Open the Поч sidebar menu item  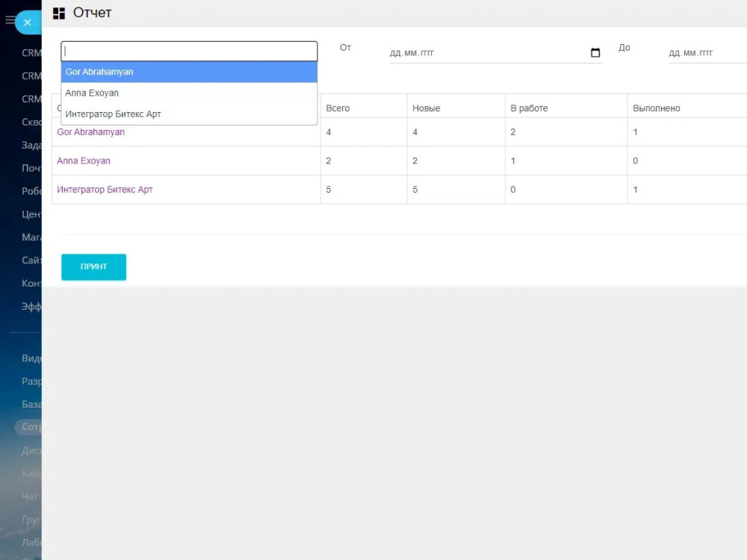(31, 168)
